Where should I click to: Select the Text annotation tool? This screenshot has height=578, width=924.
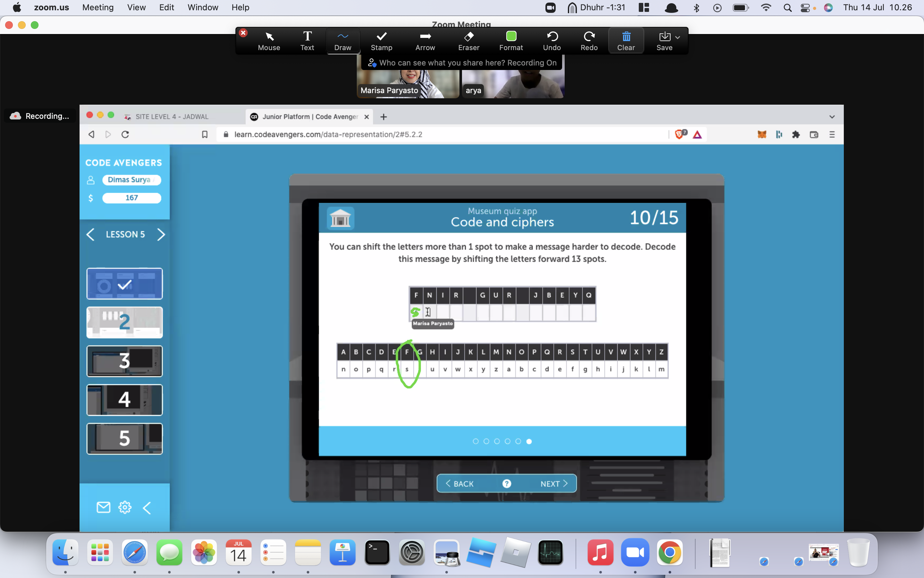coord(307,41)
